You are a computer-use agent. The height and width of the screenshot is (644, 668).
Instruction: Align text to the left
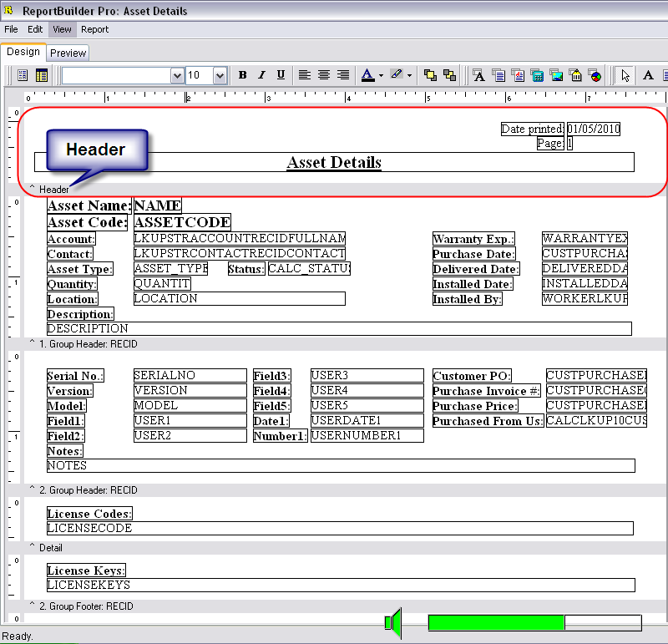[x=305, y=75]
